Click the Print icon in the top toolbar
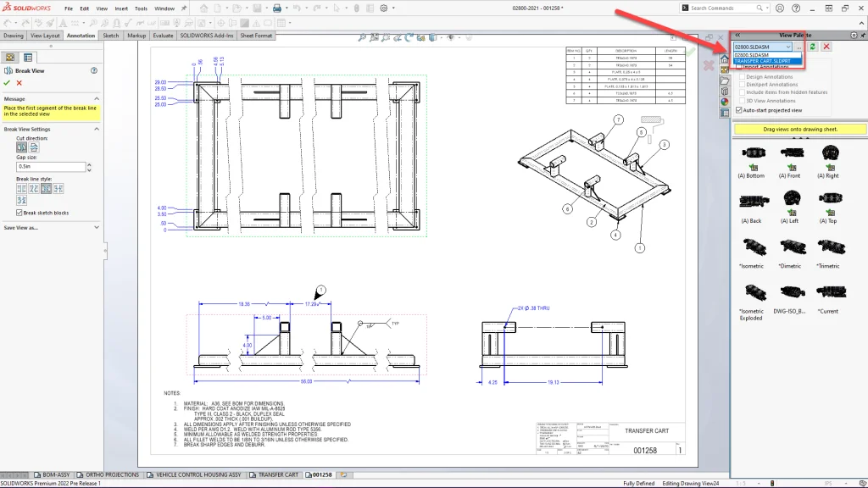Viewport: 868px width, 488px height. (x=277, y=8)
